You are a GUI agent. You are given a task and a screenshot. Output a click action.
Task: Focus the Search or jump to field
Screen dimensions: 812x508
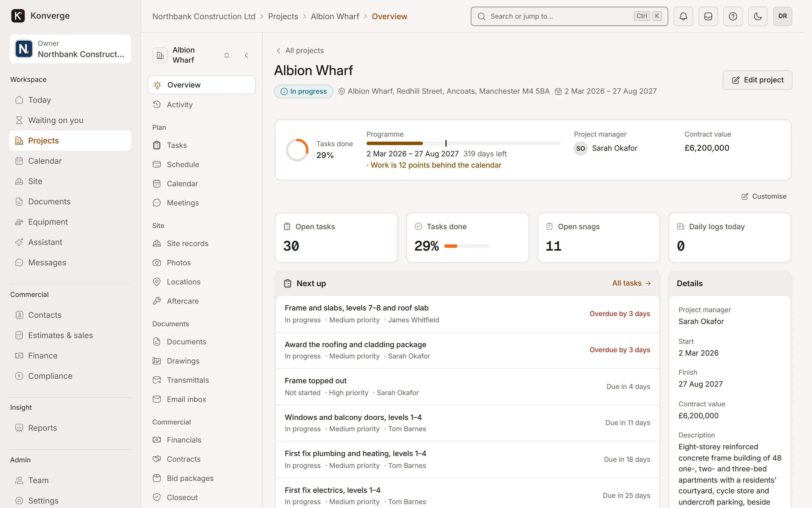pos(569,16)
